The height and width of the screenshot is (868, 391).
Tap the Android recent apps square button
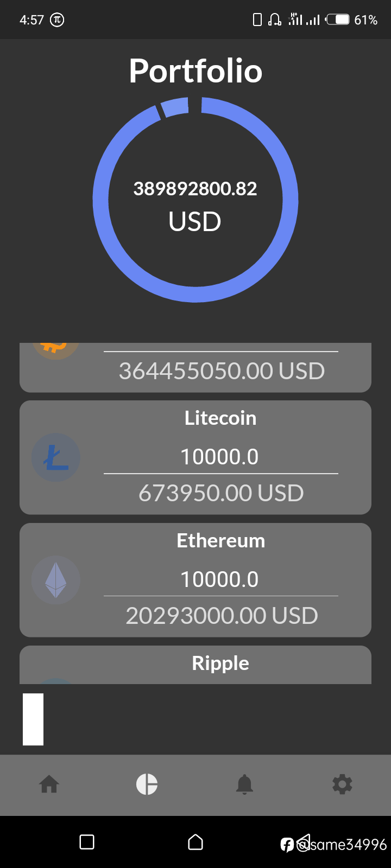(x=87, y=842)
